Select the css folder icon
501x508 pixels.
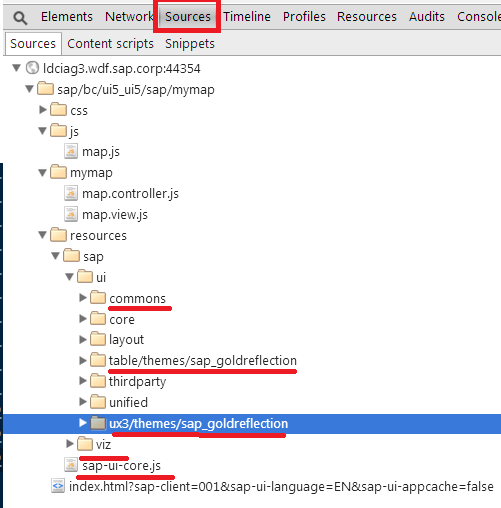(58, 109)
